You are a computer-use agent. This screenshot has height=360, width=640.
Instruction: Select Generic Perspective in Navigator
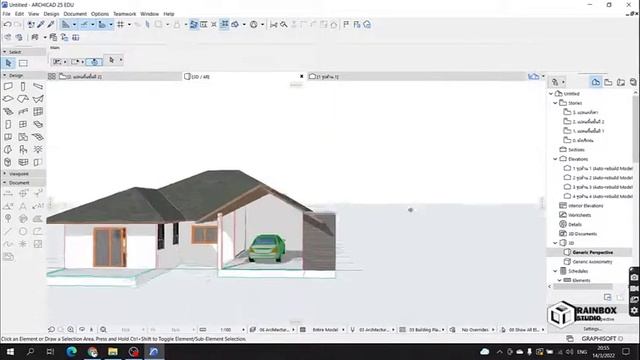tap(592, 252)
